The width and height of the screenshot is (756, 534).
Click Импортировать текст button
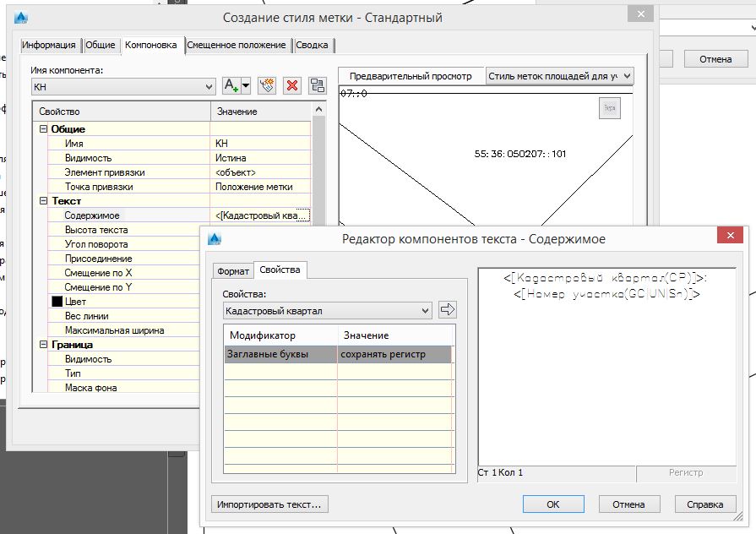(x=269, y=504)
